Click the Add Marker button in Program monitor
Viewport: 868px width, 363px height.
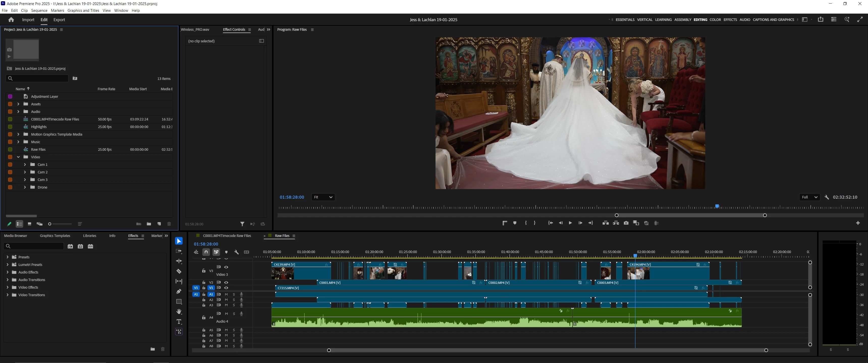coord(514,223)
